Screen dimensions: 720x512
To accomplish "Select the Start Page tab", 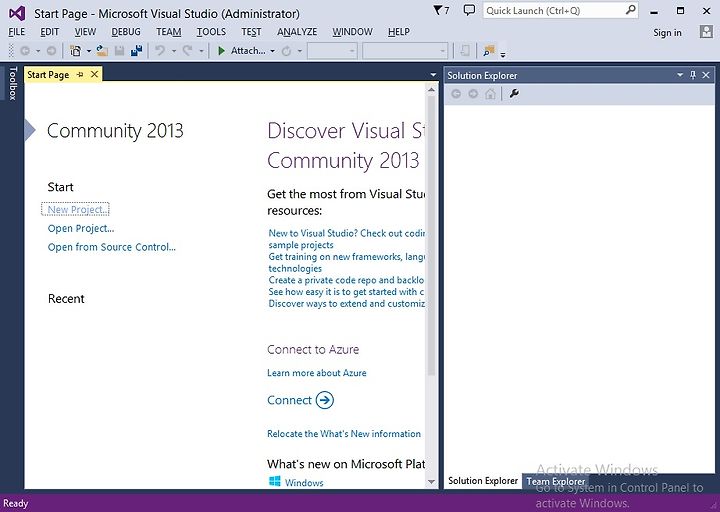I will tap(48, 74).
